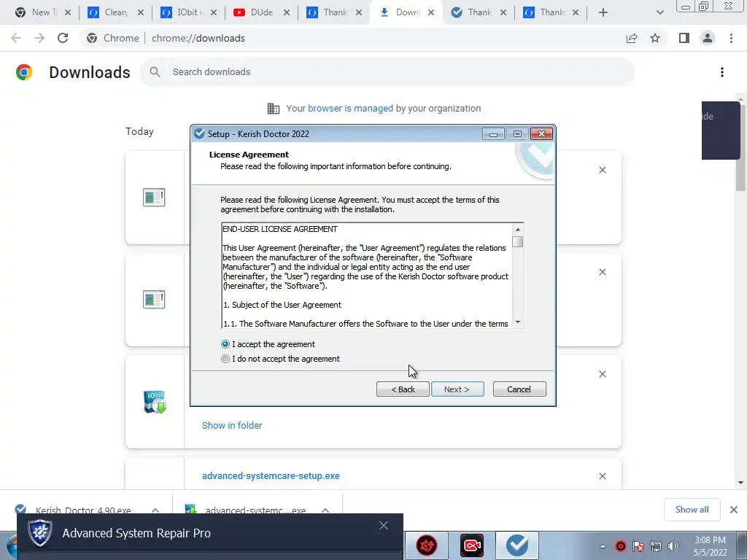Click the volume speaker tray icon
The height and width of the screenshot is (560, 747).
click(x=673, y=546)
